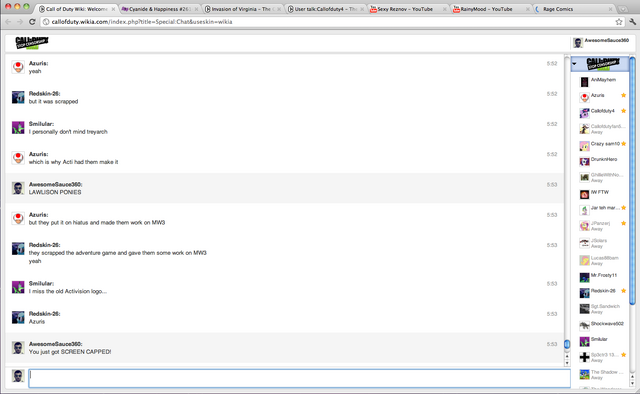Click the site info icon in address bar

coord(46,22)
